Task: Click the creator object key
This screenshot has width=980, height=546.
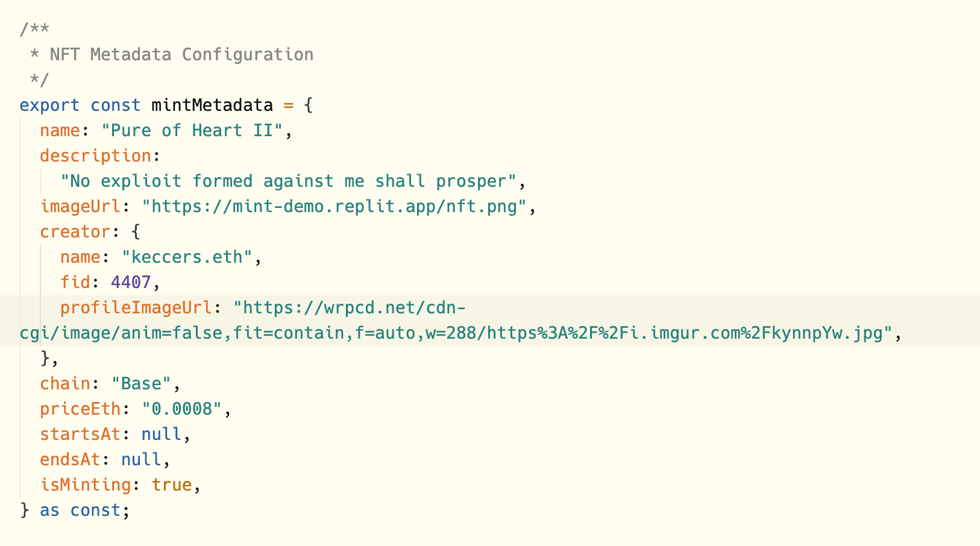Action: 75,231
